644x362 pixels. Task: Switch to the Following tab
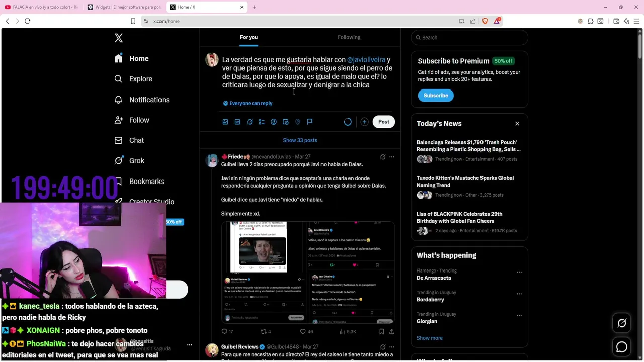tap(349, 37)
